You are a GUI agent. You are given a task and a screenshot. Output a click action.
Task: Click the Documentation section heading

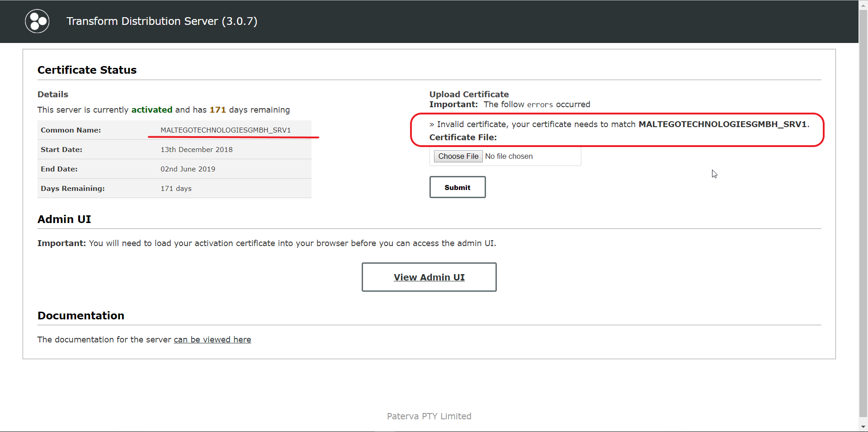coord(81,316)
